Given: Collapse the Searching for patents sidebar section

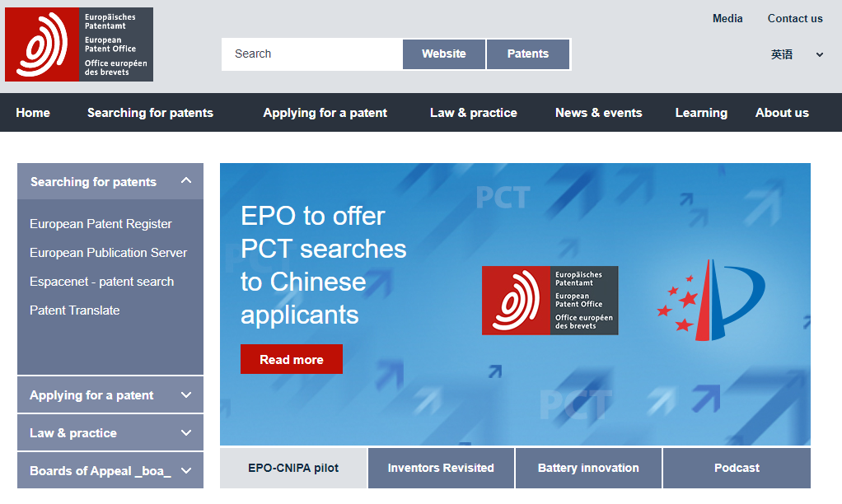Looking at the screenshot, I should pos(186,181).
